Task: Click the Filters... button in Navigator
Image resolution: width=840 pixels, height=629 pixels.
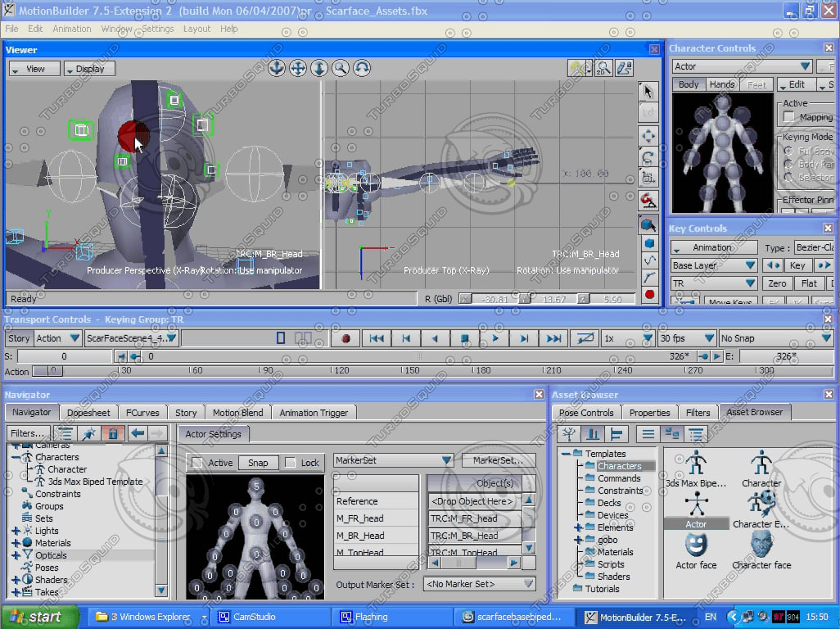Action: click(28, 433)
